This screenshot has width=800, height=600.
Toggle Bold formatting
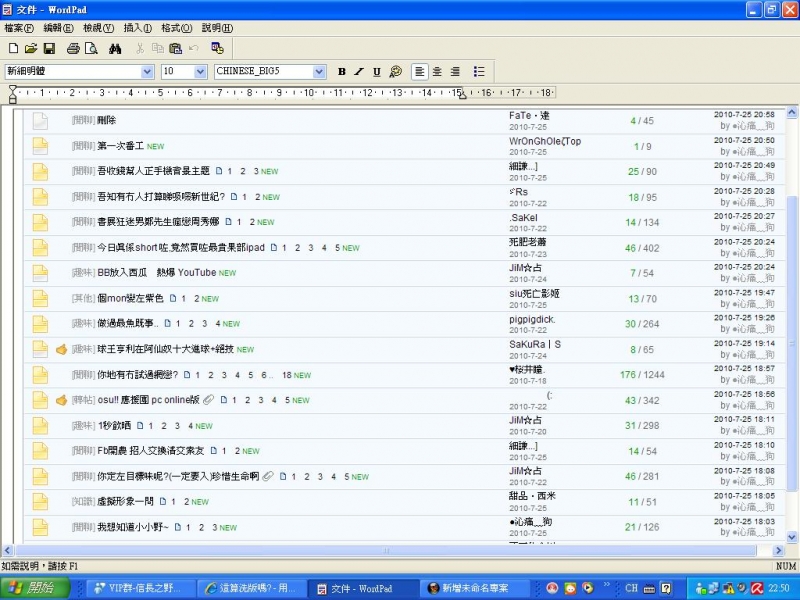coord(341,71)
